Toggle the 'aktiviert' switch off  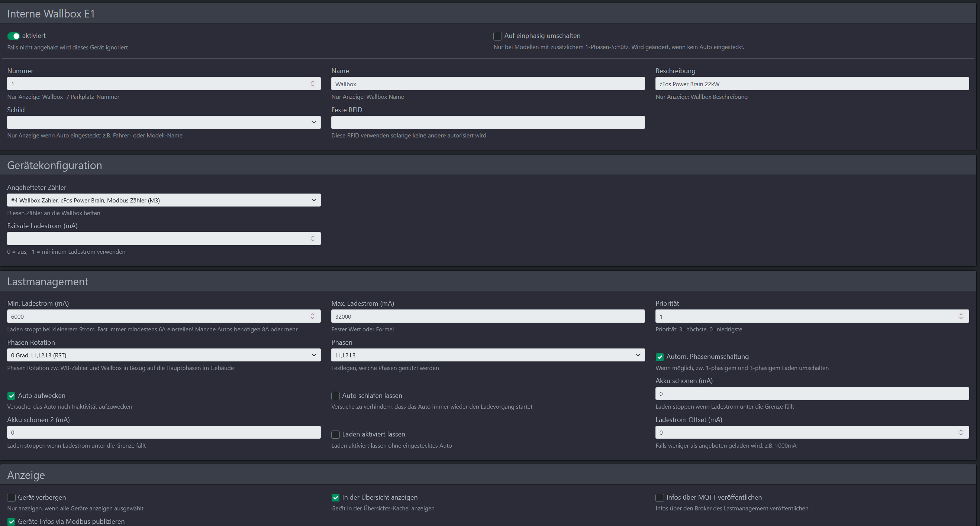pyautogui.click(x=13, y=36)
